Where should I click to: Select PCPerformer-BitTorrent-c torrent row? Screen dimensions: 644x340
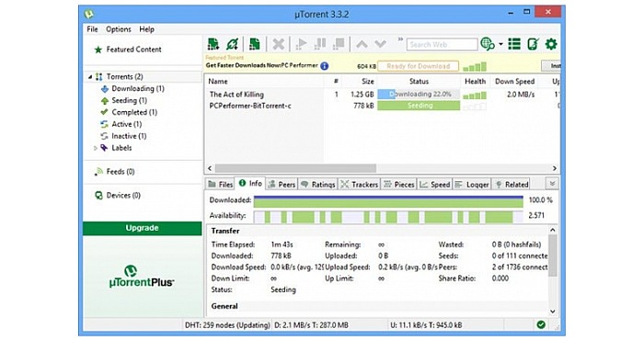[382, 106]
